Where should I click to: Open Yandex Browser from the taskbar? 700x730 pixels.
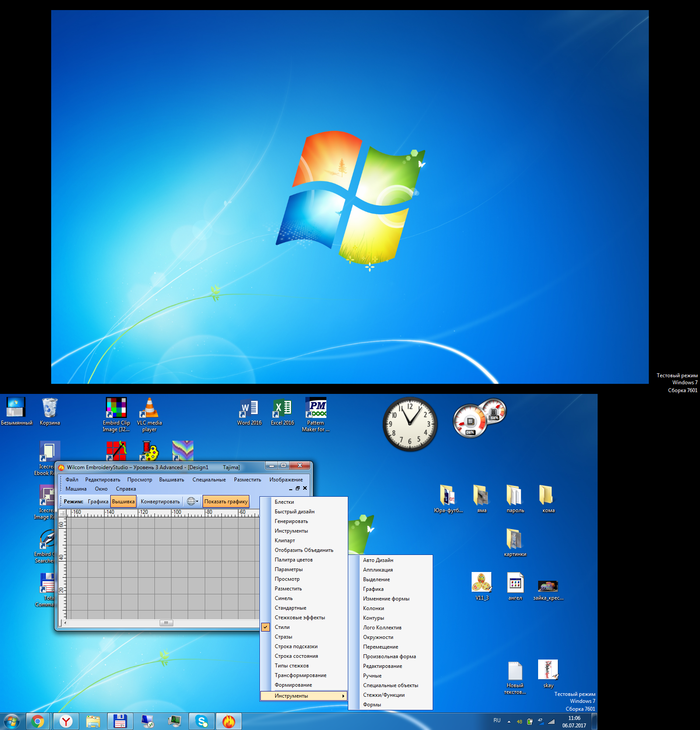pyautogui.click(x=66, y=721)
